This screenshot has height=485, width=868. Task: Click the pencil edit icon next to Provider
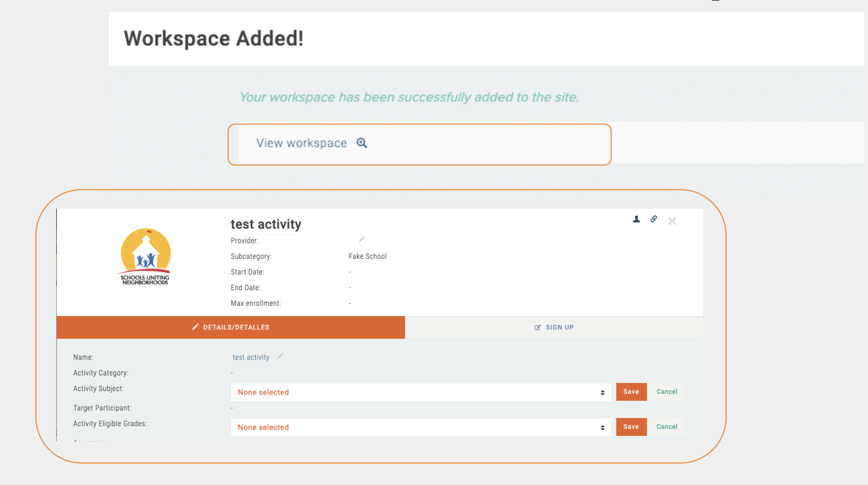tap(362, 239)
